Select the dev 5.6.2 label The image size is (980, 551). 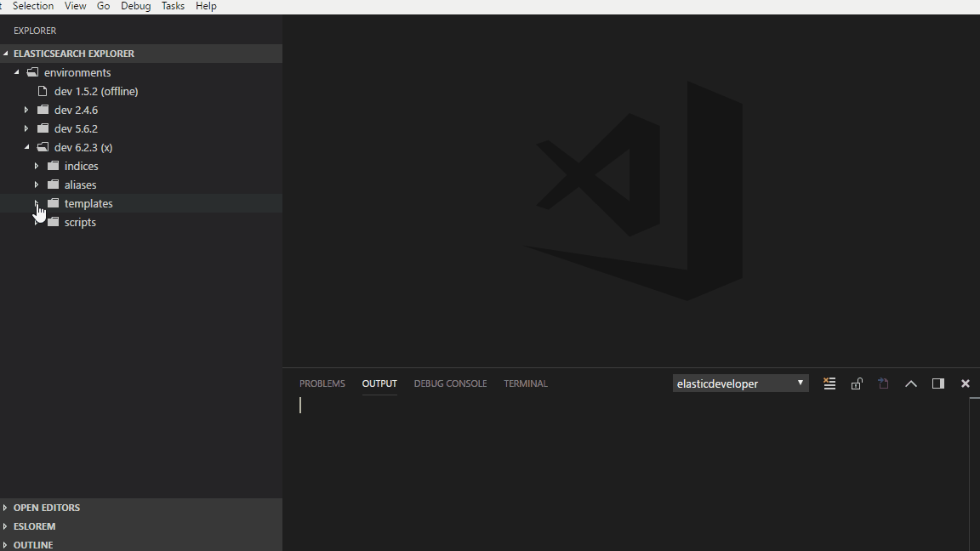click(77, 128)
